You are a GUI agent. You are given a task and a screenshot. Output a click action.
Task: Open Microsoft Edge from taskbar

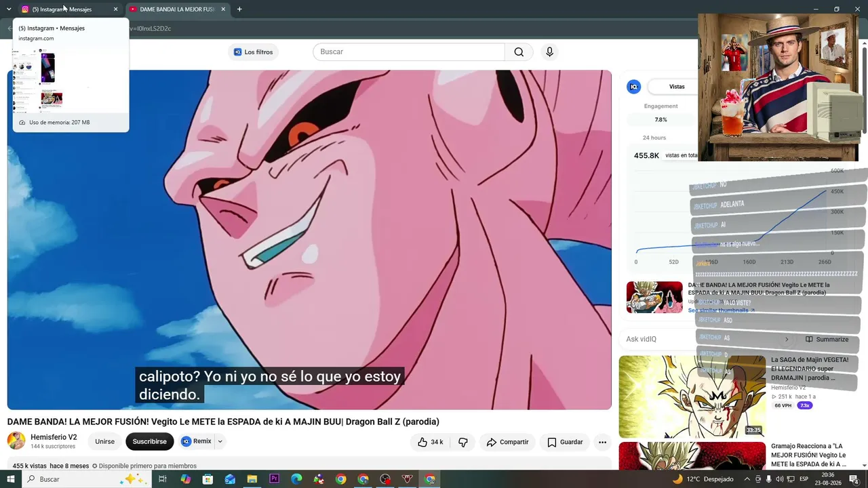pyautogui.click(x=296, y=479)
